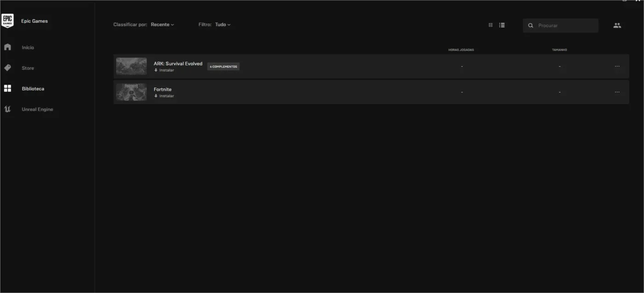Install Fortnite

click(164, 96)
